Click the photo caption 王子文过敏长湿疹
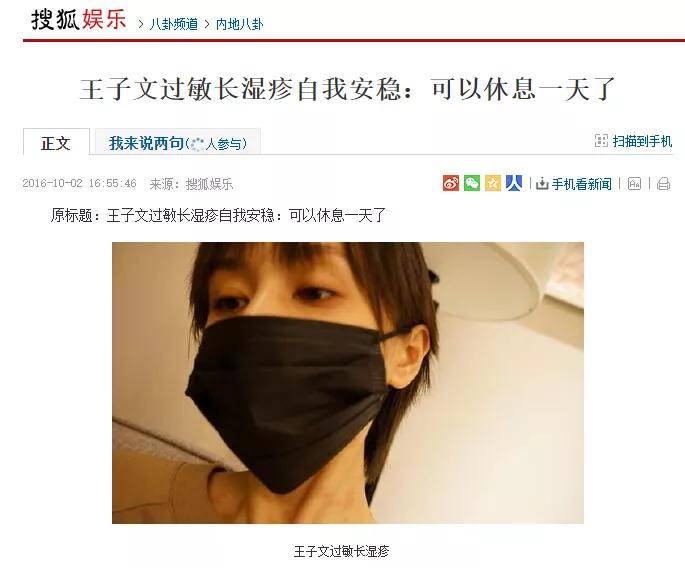685x568 pixels. point(341,551)
